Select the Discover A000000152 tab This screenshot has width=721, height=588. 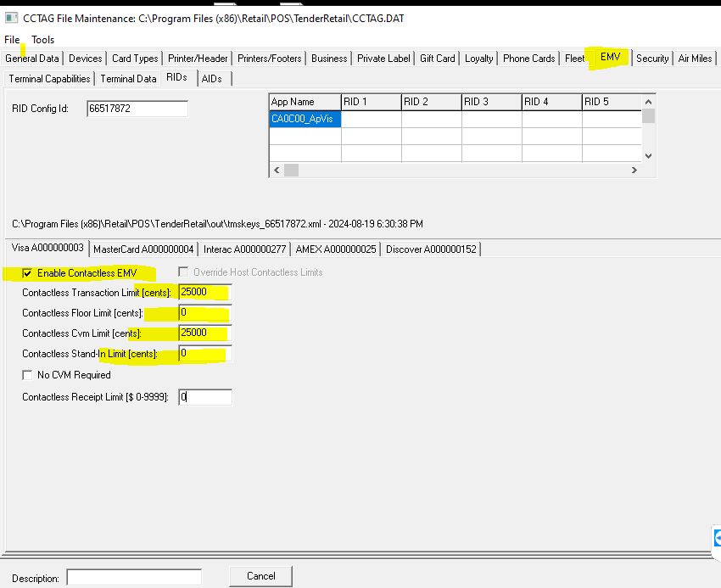[x=431, y=249]
